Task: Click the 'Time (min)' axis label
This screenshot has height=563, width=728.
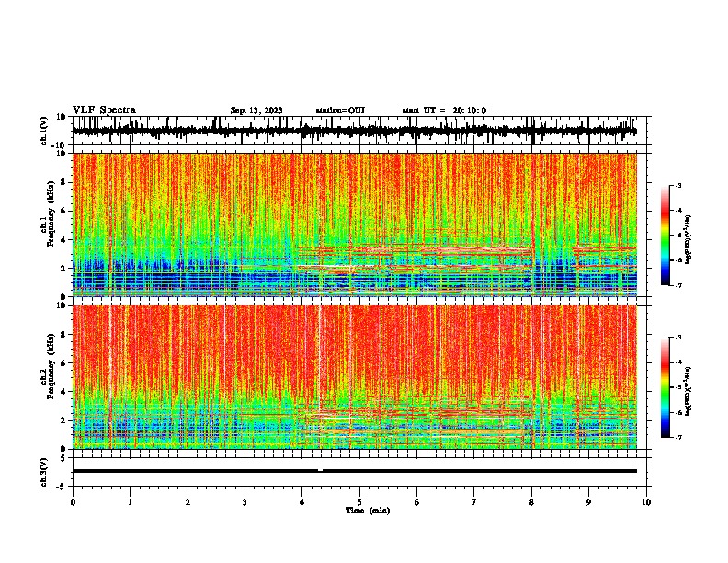Action: [x=368, y=511]
